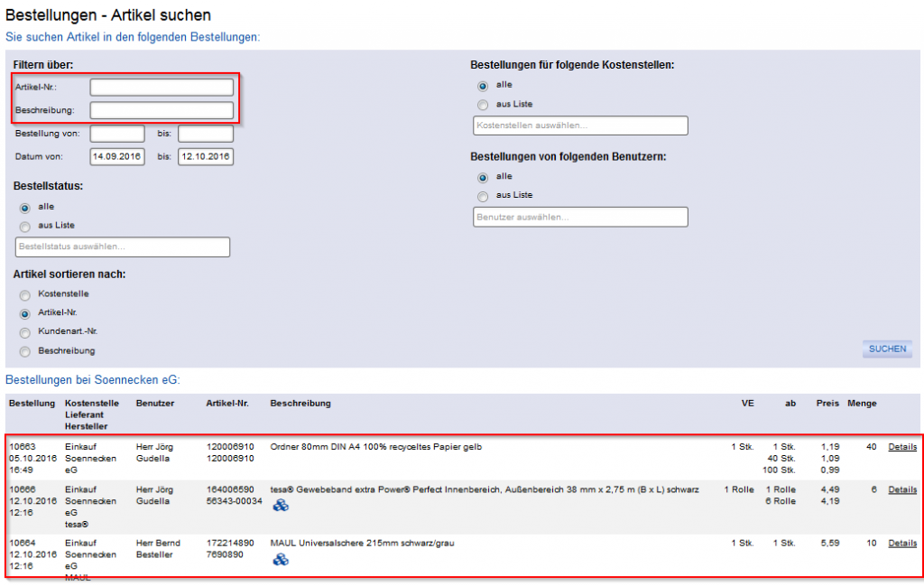Image resolution: width=924 pixels, height=586 pixels.
Task: Focus the Artikel-Nr. filter field
Action: click(162, 88)
